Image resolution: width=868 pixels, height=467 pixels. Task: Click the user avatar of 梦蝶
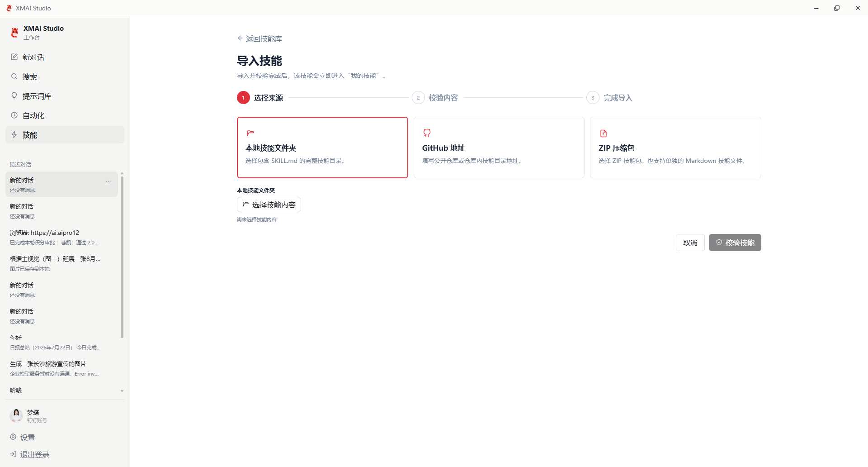[16, 415]
